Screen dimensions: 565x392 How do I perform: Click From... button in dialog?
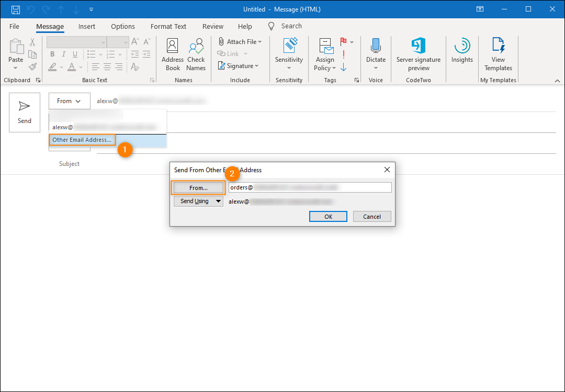(x=199, y=188)
